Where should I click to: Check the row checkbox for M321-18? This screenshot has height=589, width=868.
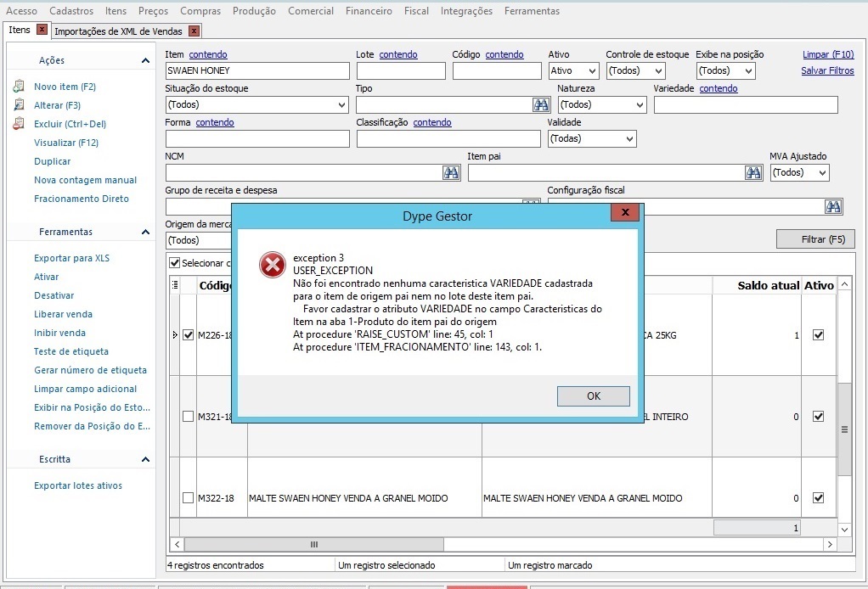tap(189, 416)
